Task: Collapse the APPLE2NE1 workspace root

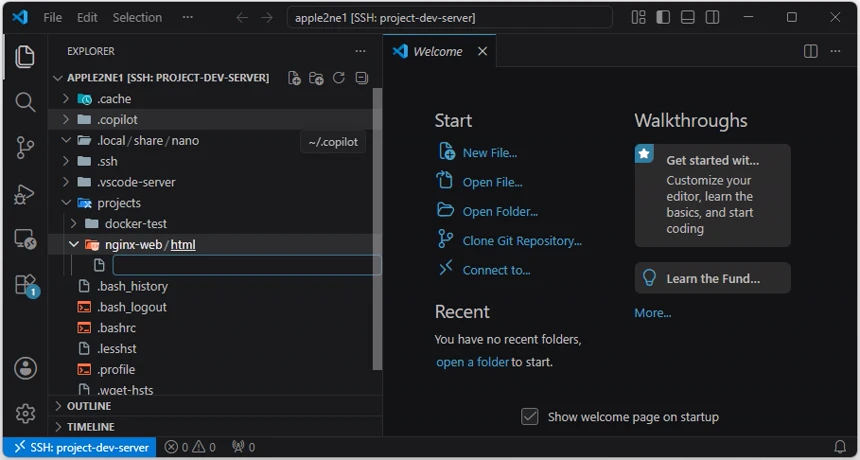Action: pos(58,78)
